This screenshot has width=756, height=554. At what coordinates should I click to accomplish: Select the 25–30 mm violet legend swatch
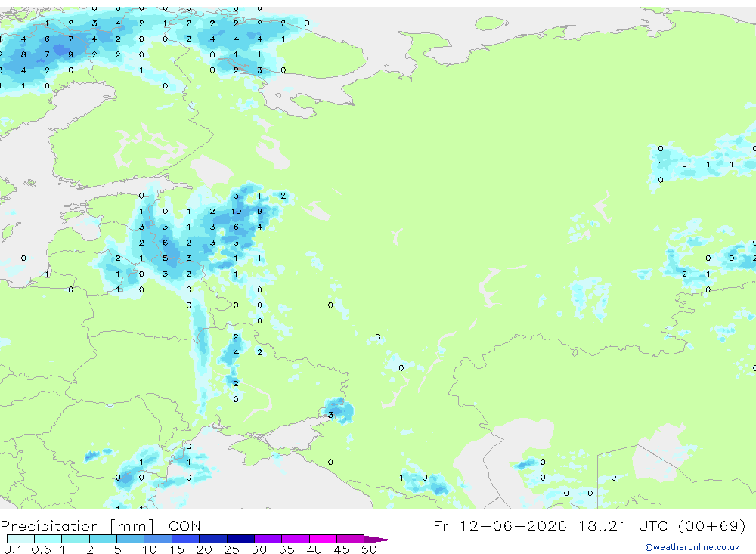point(240,539)
